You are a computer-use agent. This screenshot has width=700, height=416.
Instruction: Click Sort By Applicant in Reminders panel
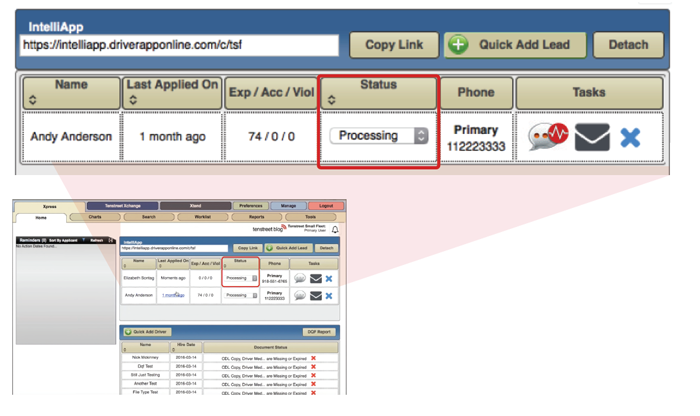coord(63,240)
